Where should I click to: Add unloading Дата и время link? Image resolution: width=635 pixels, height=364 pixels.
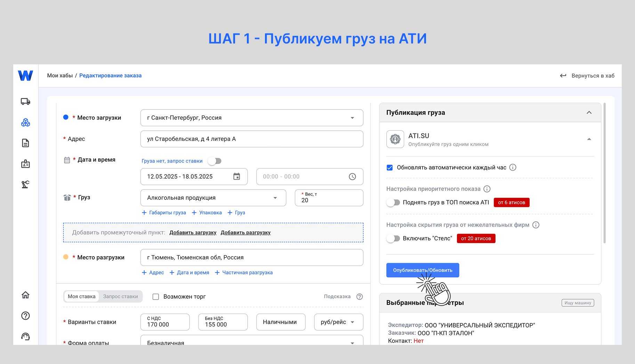(x=189, y=273)
